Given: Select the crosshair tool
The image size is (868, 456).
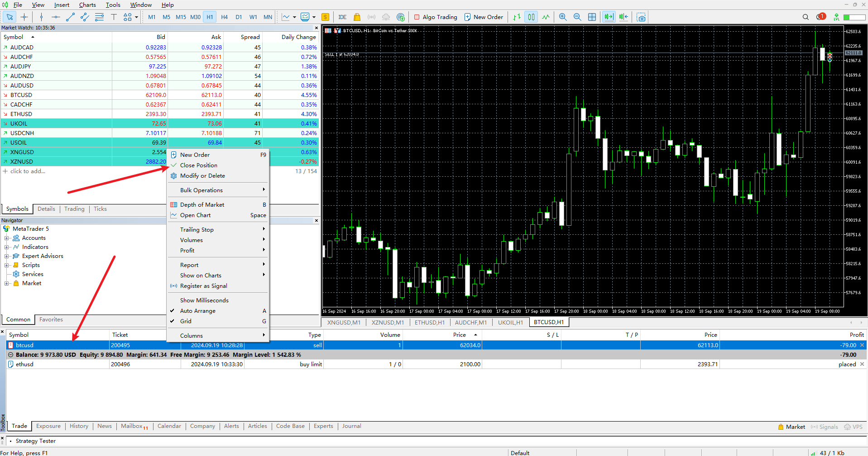Looking at the screenshot, I should coord(24,17).
